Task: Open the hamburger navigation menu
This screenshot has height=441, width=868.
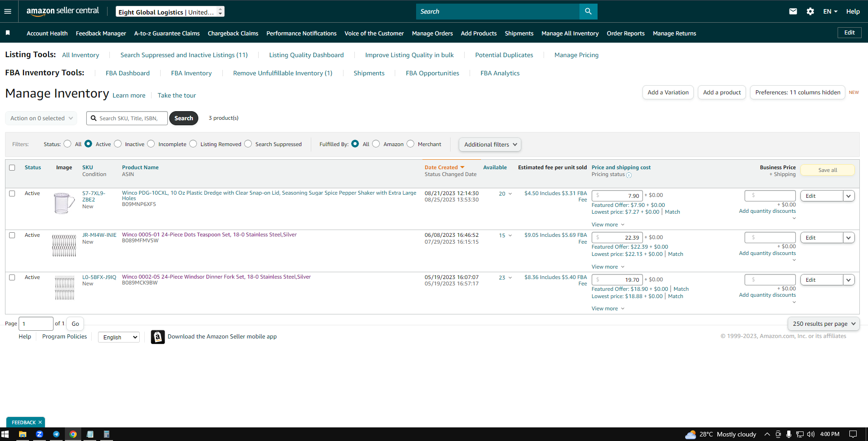Action: [8, 11]
